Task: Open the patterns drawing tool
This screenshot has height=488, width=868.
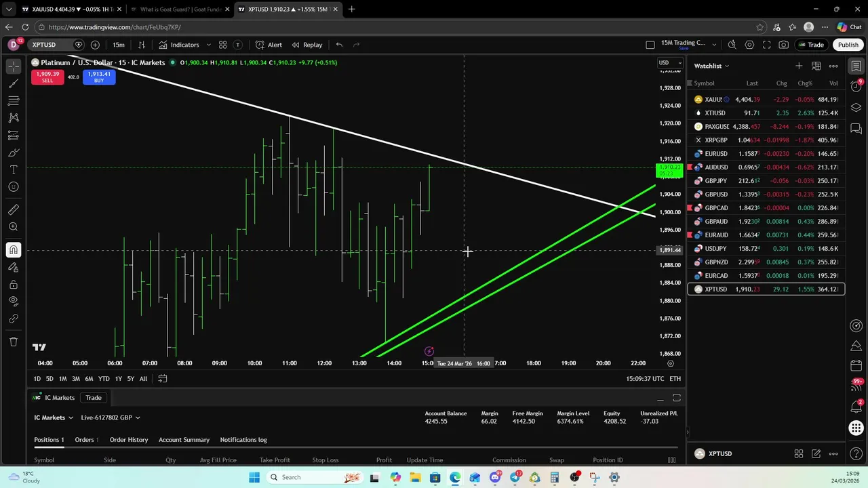Action: pos(14,118)
